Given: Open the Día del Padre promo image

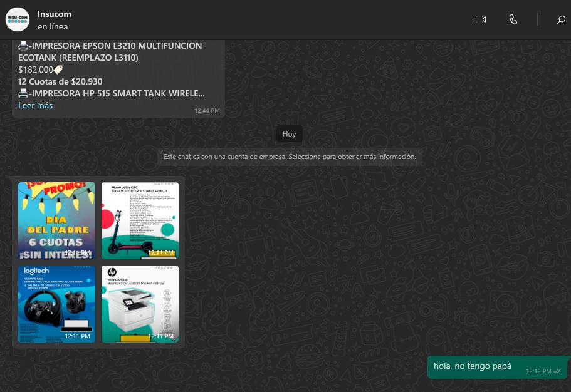Looking at the screenshot, I should tap(56, 221).
